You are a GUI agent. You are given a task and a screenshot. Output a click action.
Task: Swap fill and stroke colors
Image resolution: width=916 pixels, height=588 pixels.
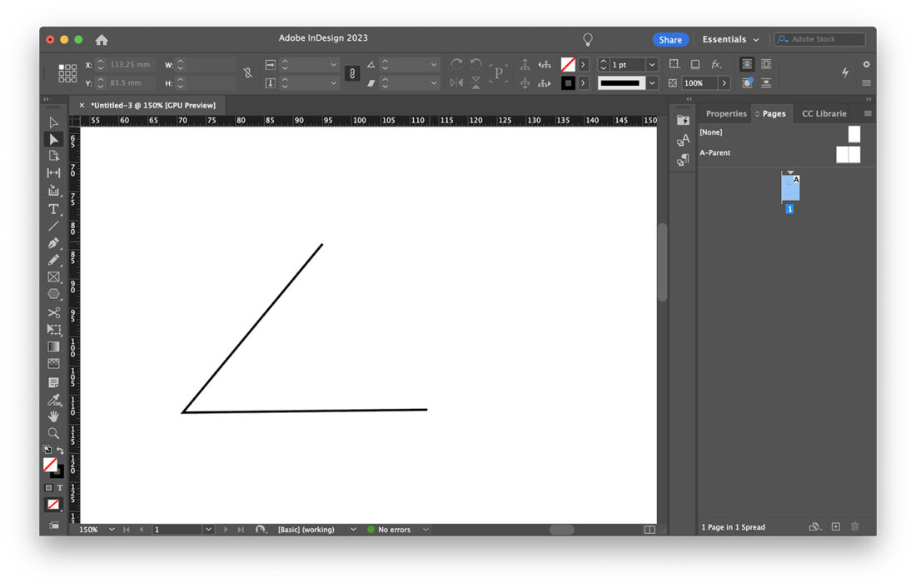pos(61,450)
